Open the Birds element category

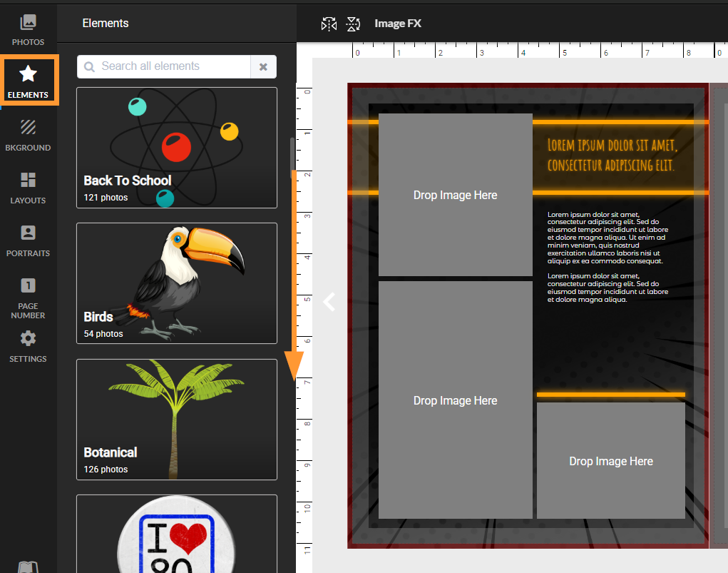[176, 283]
